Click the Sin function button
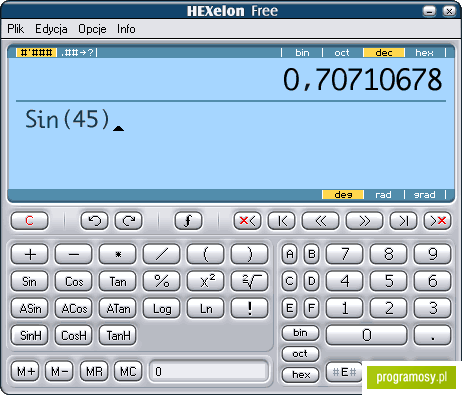 pos(30,281)
